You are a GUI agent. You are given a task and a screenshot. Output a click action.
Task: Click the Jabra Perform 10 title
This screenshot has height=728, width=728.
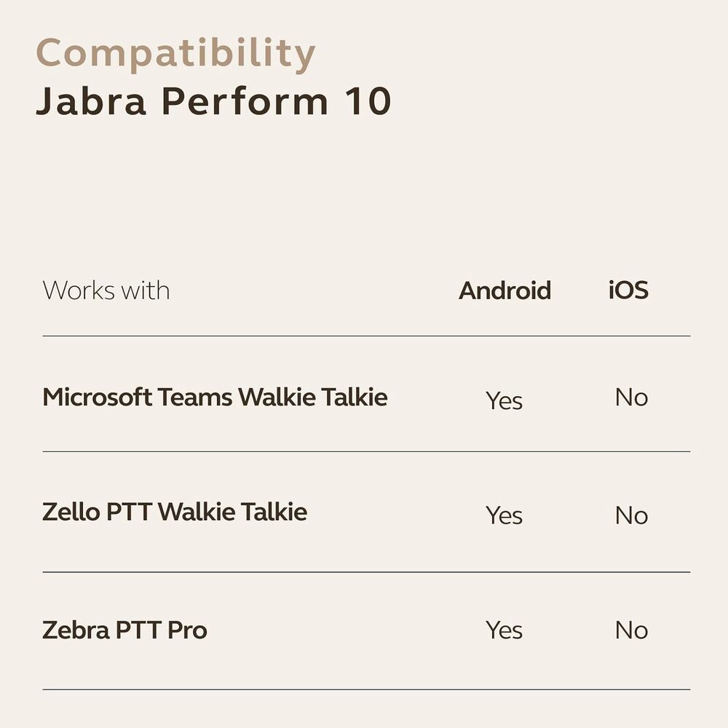(x=213, y=101)
